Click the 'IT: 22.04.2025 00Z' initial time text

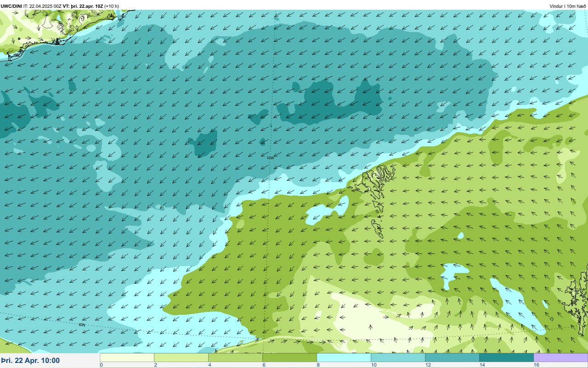[42, 6]
